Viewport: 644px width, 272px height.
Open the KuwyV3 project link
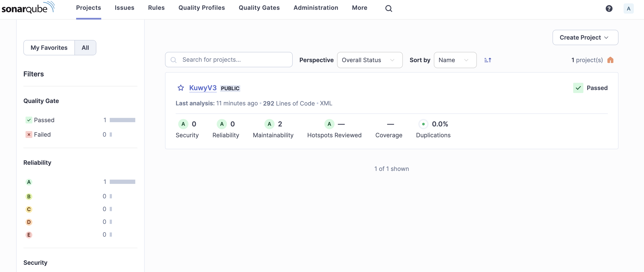click(202, 88)
